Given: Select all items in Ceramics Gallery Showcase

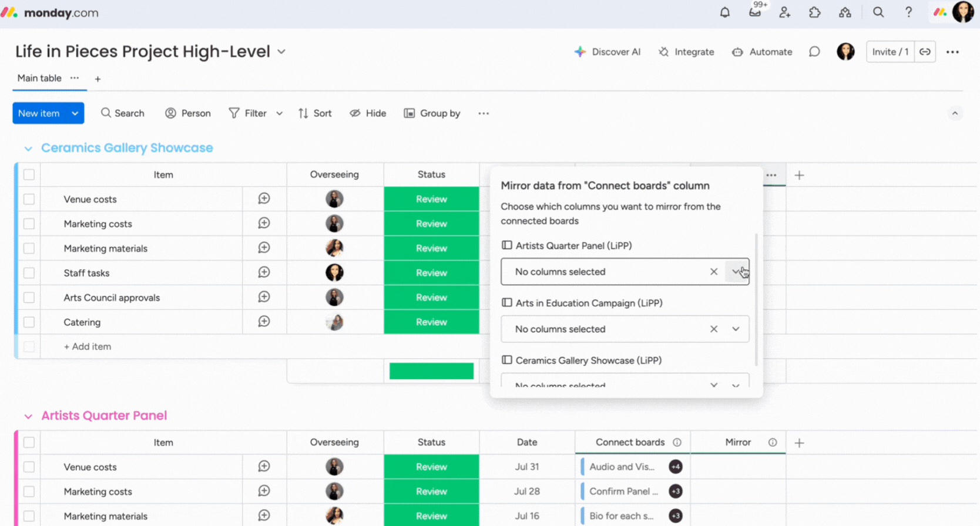Looking at the screenshot, I should click(29, 174).
